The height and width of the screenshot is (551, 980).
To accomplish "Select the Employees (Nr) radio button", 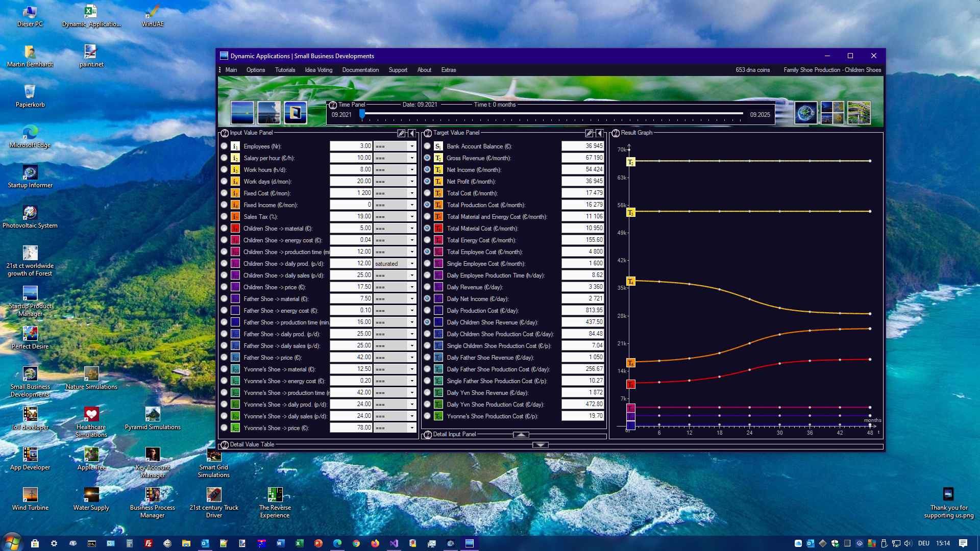I will tap(224, 146).
